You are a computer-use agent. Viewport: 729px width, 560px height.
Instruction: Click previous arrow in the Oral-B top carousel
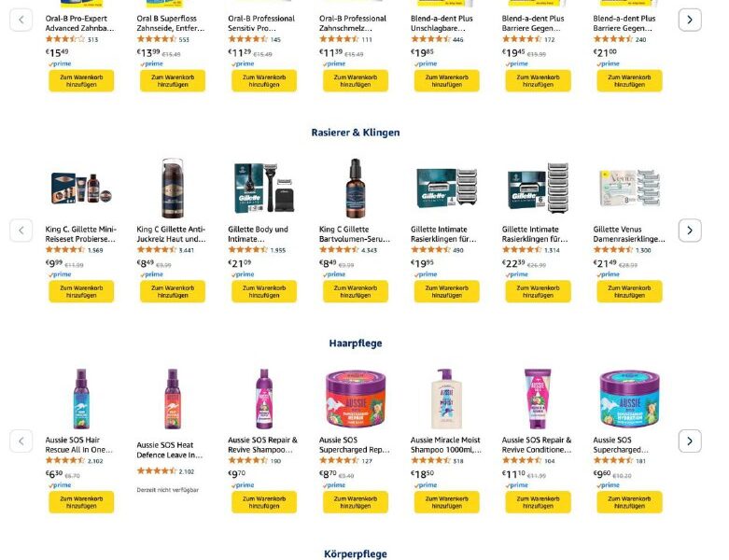(x=21, y=20)
